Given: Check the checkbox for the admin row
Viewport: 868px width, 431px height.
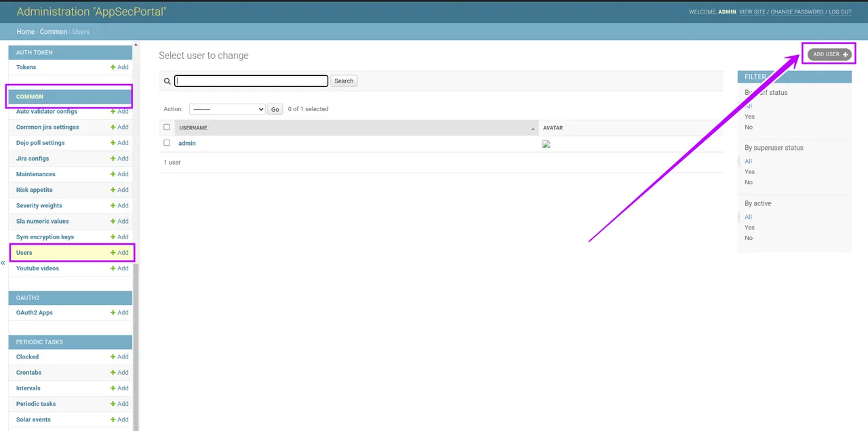Looking at the screenshot, I should click(x=167, y=143).
